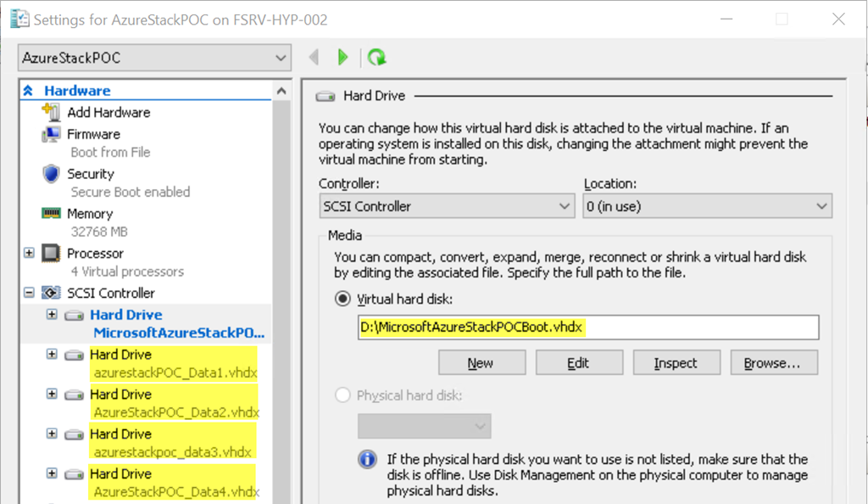Select hard drive AzureStackPOC_Data4.vhdx
Viewport: 868px width, 504px height.
(173, 483)
